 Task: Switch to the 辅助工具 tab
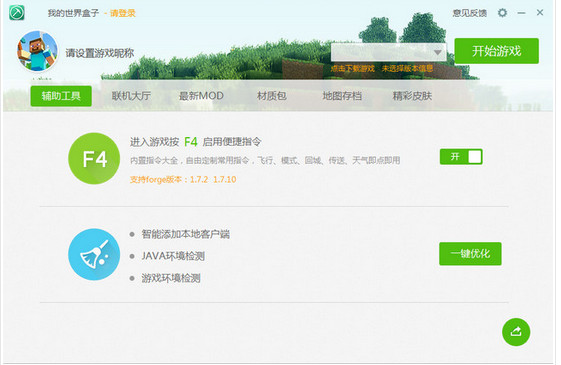click(61, 96)
